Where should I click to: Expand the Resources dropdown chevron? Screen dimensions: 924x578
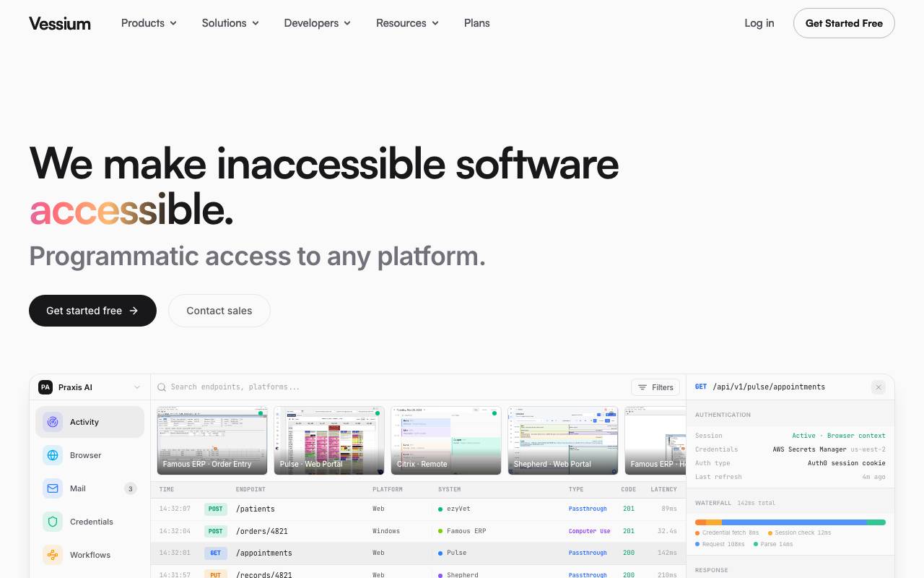pos(435,23)
